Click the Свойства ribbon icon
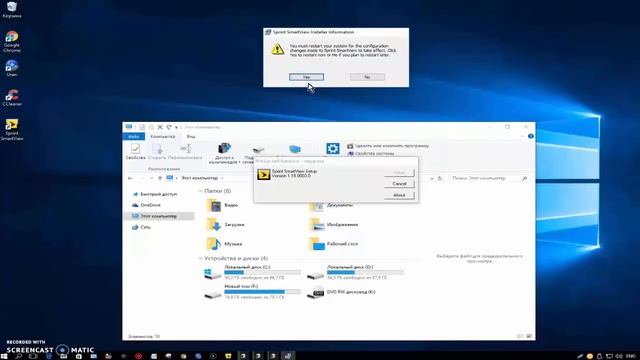The image size is (640, 360). [136, 151]
